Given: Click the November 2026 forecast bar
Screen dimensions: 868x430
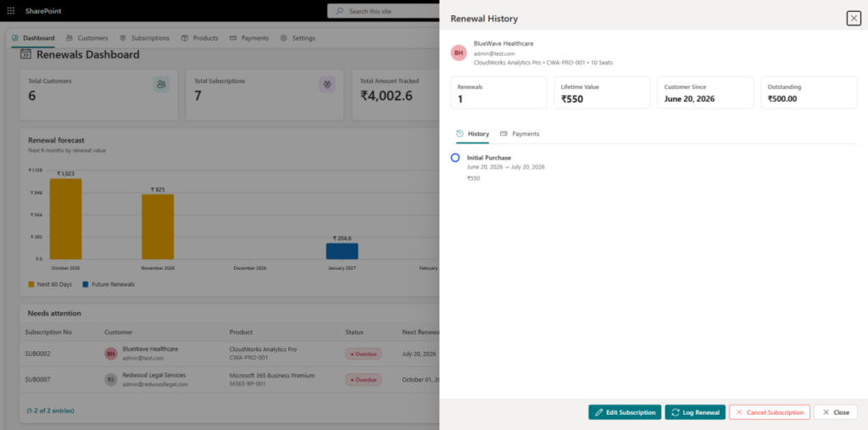Looking at the screenshot, I should pyautogui.click(x=158, y=226).
